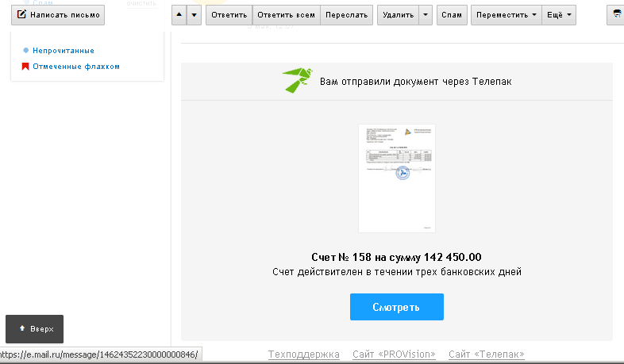Click the Написать письмо compose button
The image size is (624, 364).
(58, 15)
